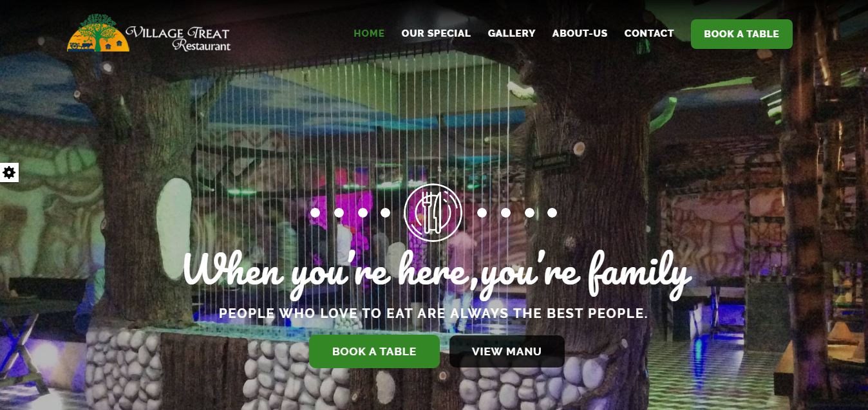Select the second dot from the left
Image resolution: width=868 pixels, height=410 pixels.
(339, 212)
